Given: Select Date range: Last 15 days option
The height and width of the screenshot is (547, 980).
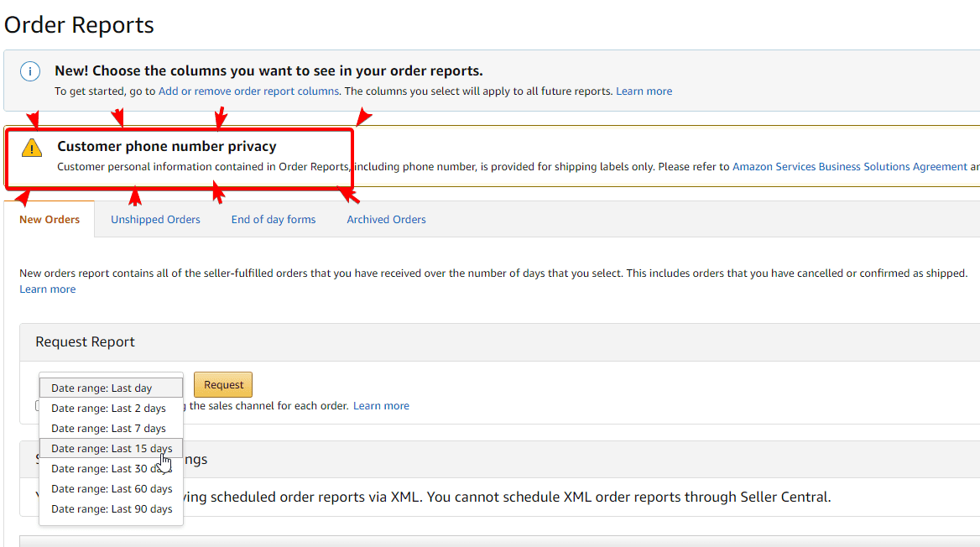Looking at the screenshot, I should coord(111,448).
